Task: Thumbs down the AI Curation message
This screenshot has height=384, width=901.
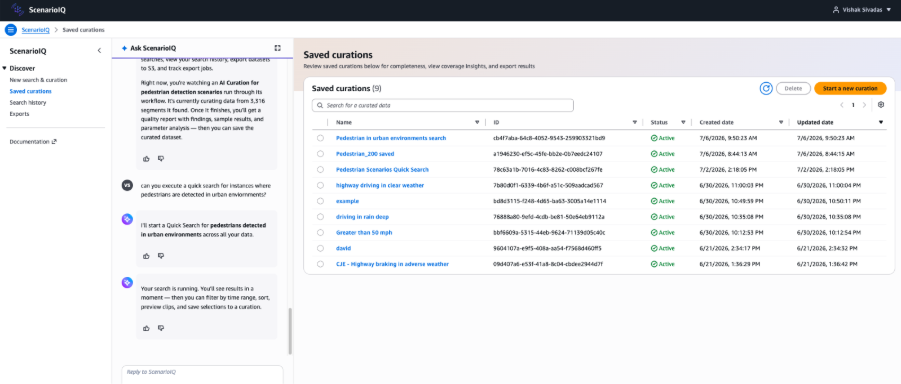Action: point(161,159)
